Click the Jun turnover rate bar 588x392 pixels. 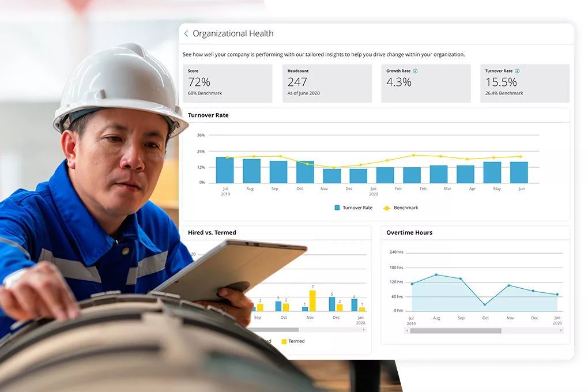click(x=519, y=172)
